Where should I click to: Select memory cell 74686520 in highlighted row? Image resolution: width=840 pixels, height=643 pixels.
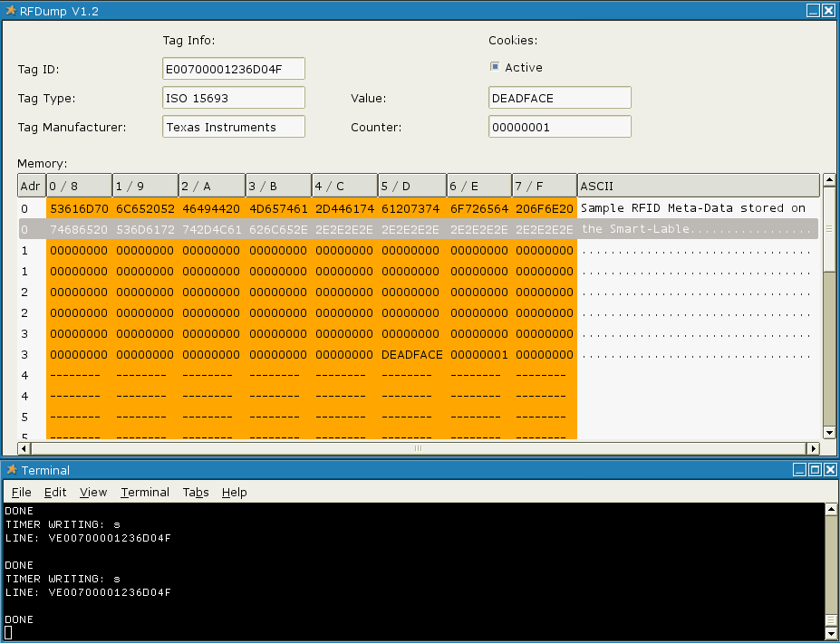click(79, 229)
